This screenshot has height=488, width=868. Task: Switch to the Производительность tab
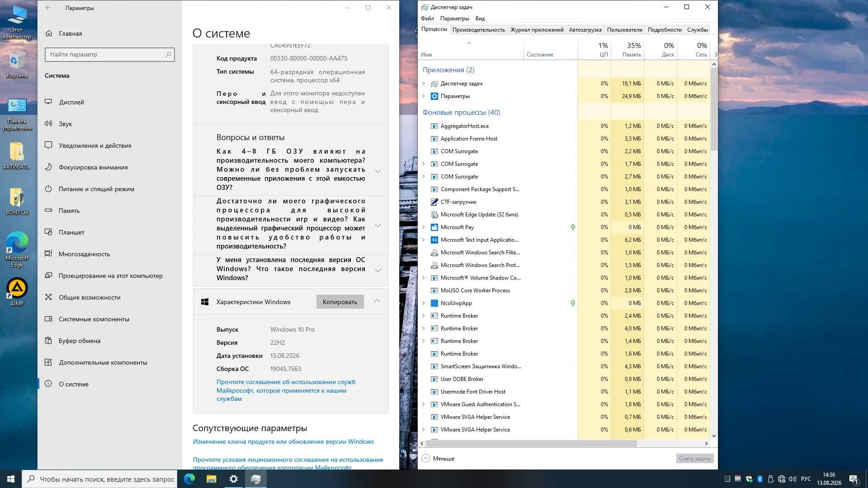pos(479,30)
